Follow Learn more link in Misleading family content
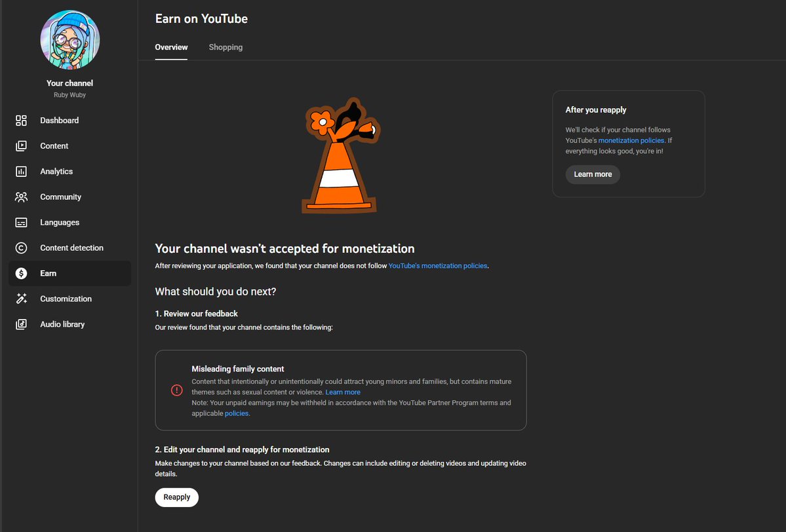 [343, 392]
